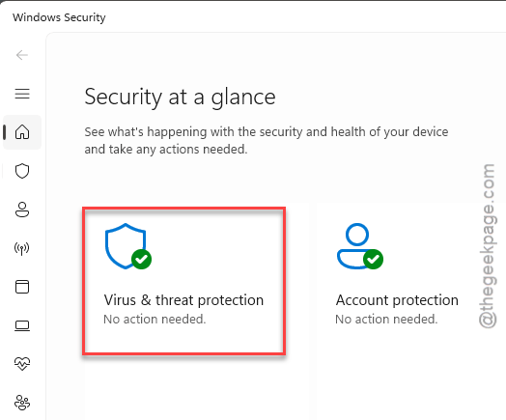Click the Virus & threat protection heading text

183,300
